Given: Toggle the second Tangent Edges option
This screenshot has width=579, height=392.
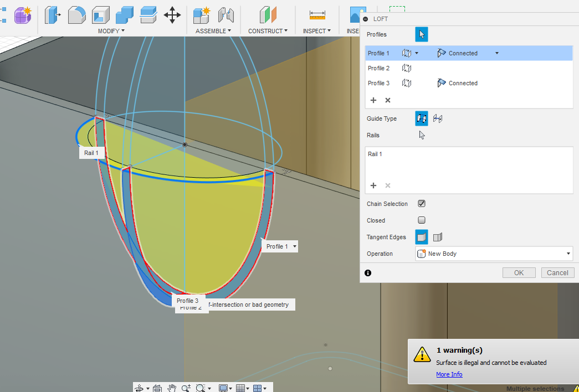Looking at the screenshot, I should pos(437,236).
